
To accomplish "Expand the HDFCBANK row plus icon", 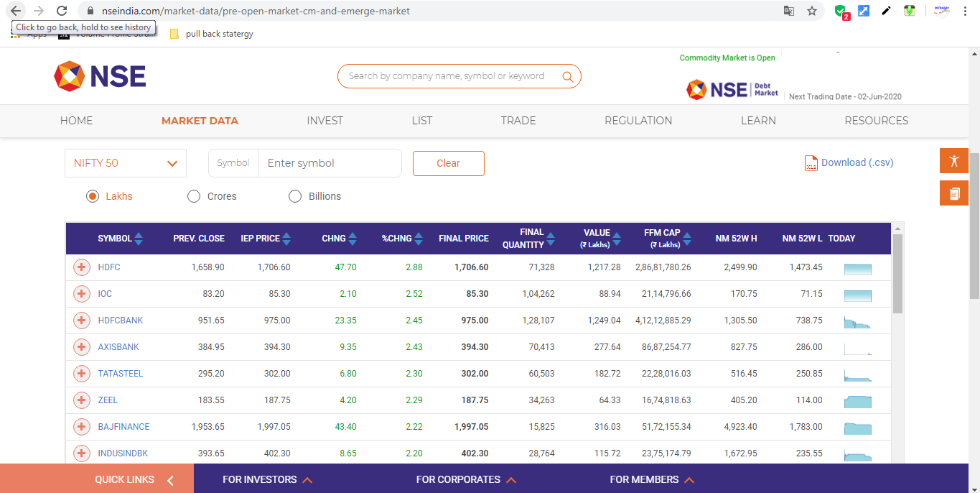I will pyautogui.click(x=82, y=321).
